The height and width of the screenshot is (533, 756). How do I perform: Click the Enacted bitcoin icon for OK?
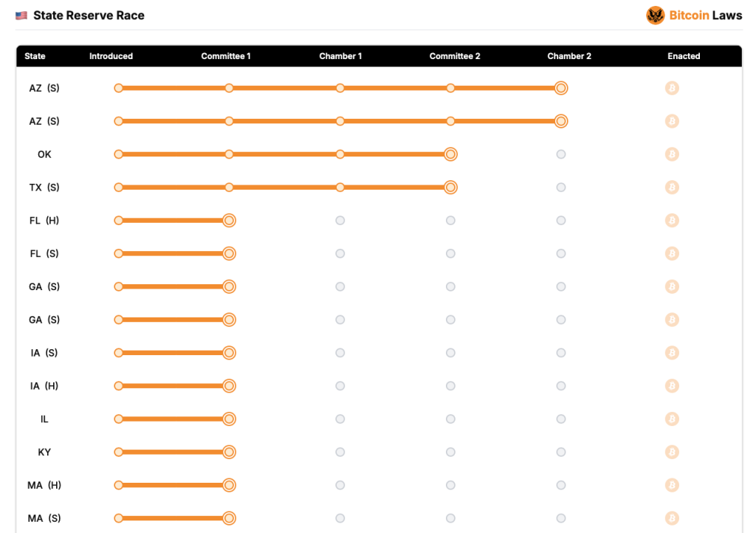672,154
